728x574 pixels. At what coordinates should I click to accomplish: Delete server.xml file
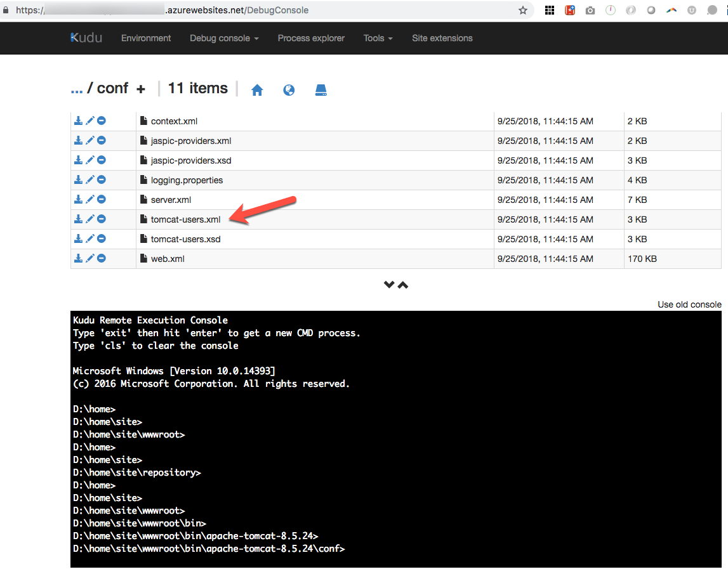tap(101, 199)
